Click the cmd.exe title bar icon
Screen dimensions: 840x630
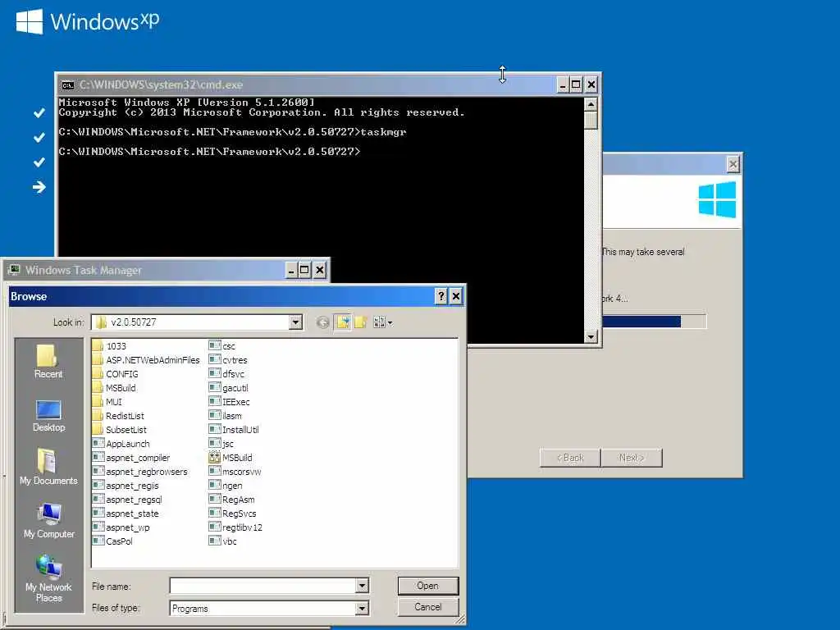click(x=67, y=85)
